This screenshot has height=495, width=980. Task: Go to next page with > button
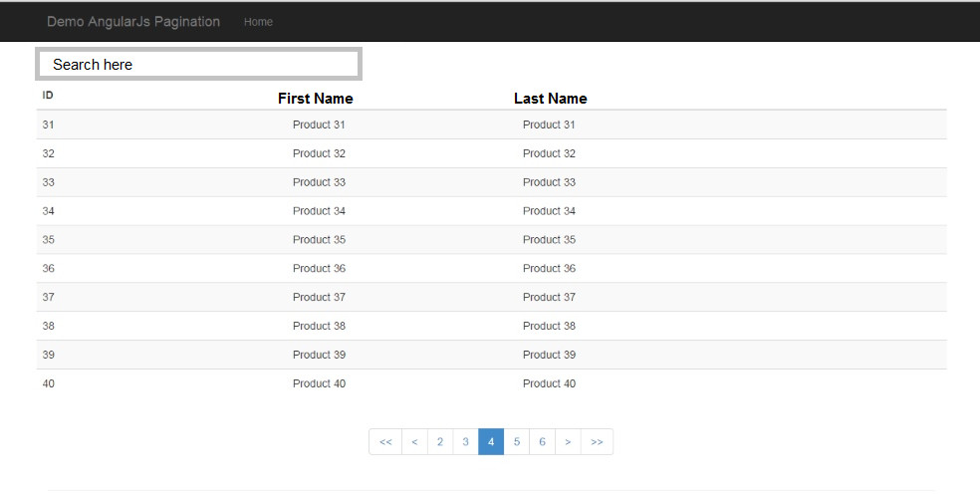click(x=568, y=442)
